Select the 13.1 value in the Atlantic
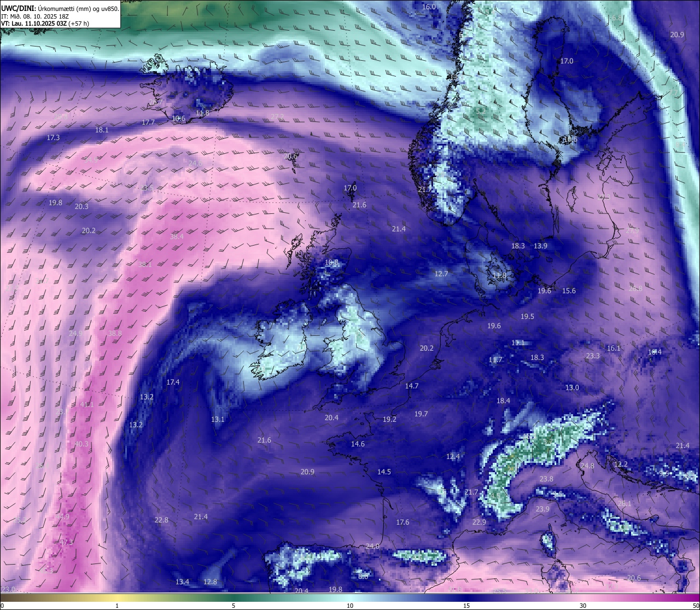This screenshot has height=610, width=700. [x=218, y=419]
